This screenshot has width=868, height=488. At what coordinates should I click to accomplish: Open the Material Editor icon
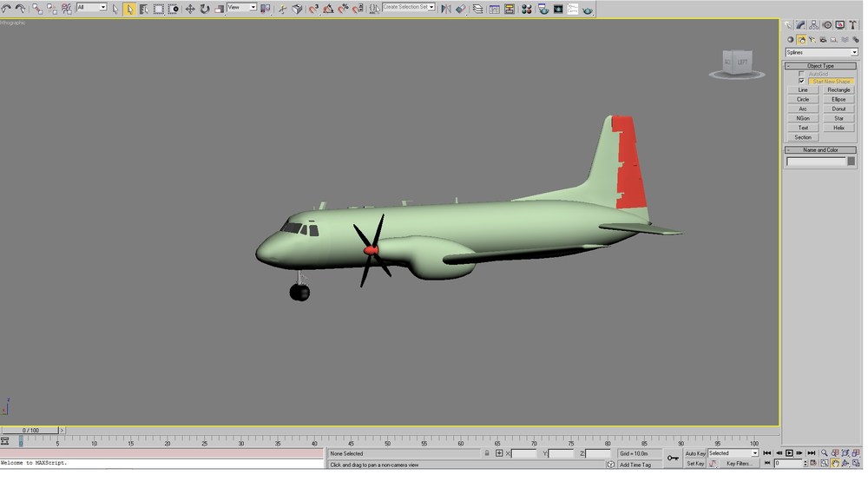click(x=527, y=9)
